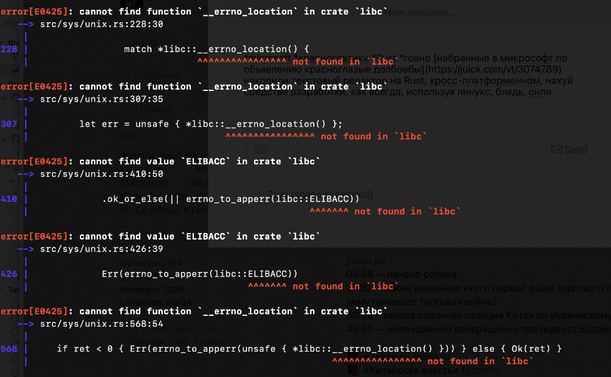Viewport: 611px width, 377px height.
Task: Open the Discover section
Action: pyautogui.click(x=160, y=74)
